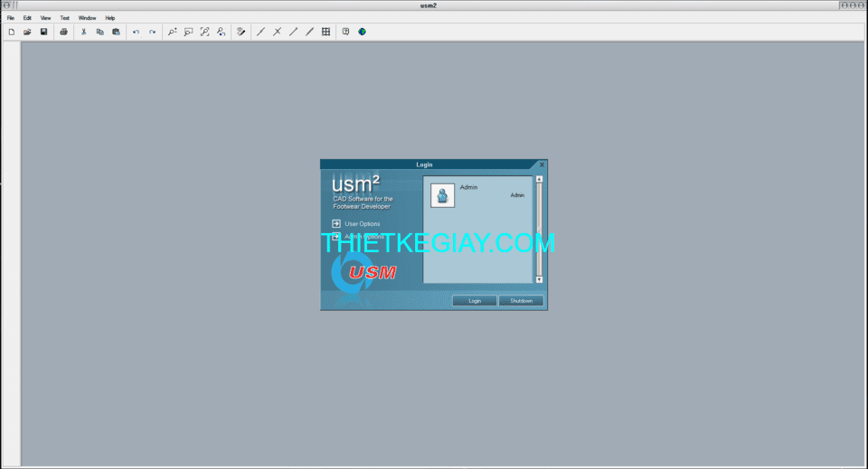The image size is (868, 469).
Task: Click the Grid toolbar icon
Action: click(326, 32)
